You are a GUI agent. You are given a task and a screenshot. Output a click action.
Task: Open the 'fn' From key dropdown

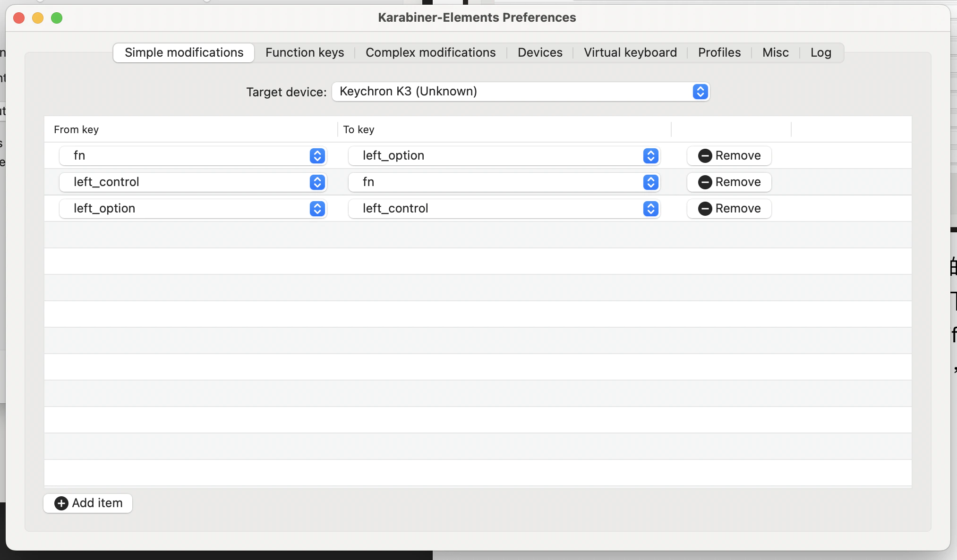(x=193, y=156)
